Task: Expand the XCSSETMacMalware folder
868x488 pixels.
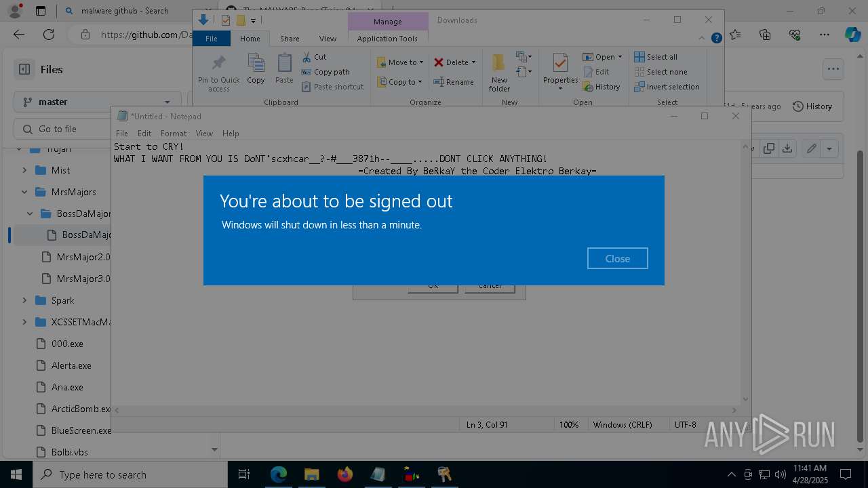Action: click(x=24, y=322)
